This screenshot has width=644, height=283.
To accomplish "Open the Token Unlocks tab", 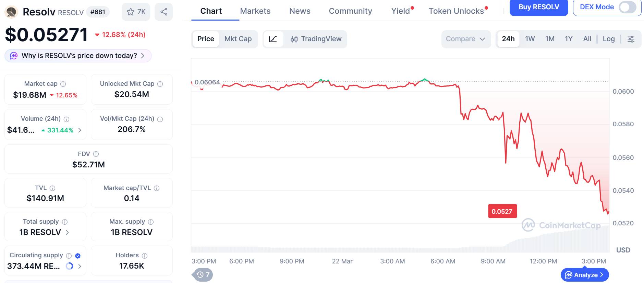I will [x=456, y=11].
